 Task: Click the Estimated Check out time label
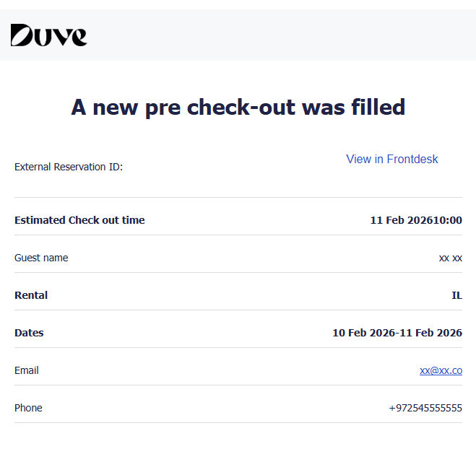79,220
